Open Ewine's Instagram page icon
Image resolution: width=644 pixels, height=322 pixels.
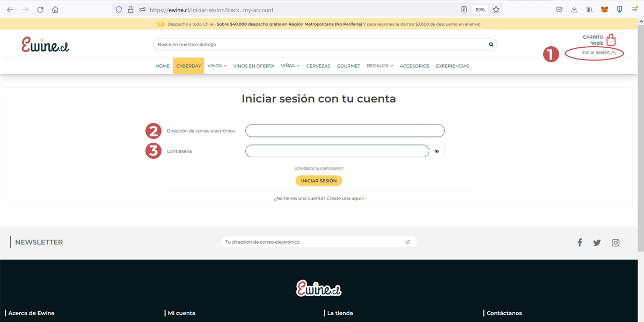click(616, 243)
